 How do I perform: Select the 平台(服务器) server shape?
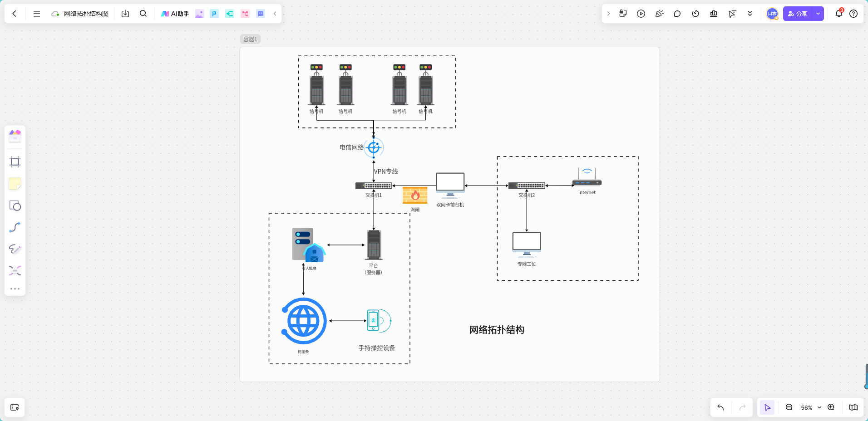click(374, 245)
